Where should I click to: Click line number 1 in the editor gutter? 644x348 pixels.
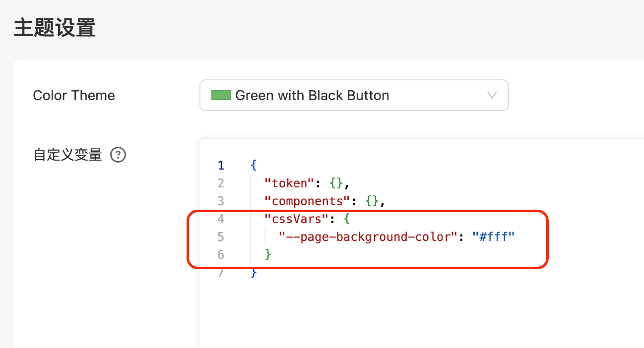[221, 166]
